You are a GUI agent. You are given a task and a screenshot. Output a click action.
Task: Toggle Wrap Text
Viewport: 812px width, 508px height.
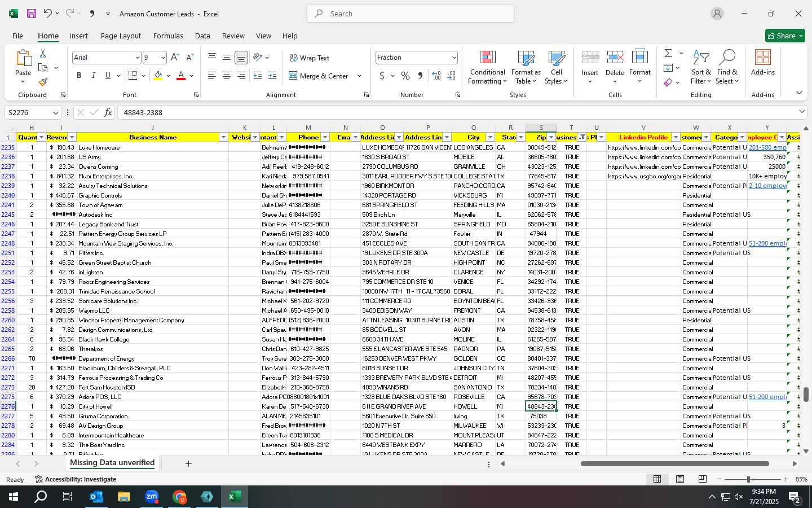(x=309, y=58)
